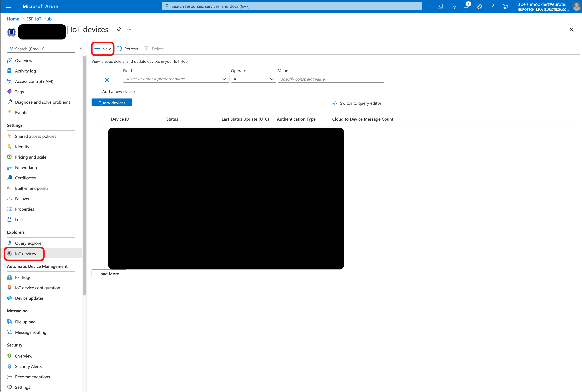The height and width of the screenshot is (392, 582).
Task: Switch to query editor
Action: click(x=357, y=103)
